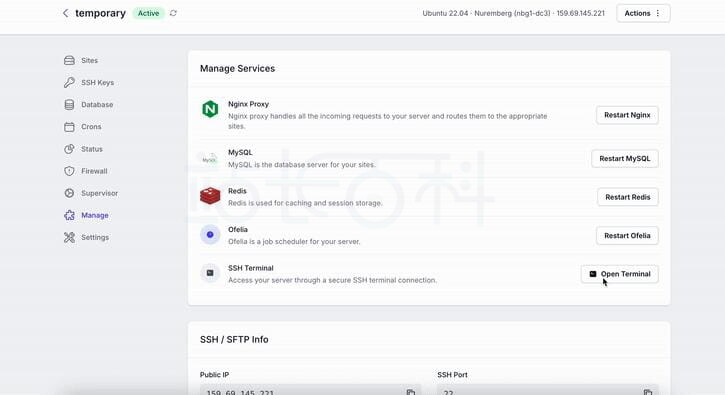This screenshot has width=725, height=395.
Task: Click the Supervisor sidebar icon
Action: tap(69, 193)
